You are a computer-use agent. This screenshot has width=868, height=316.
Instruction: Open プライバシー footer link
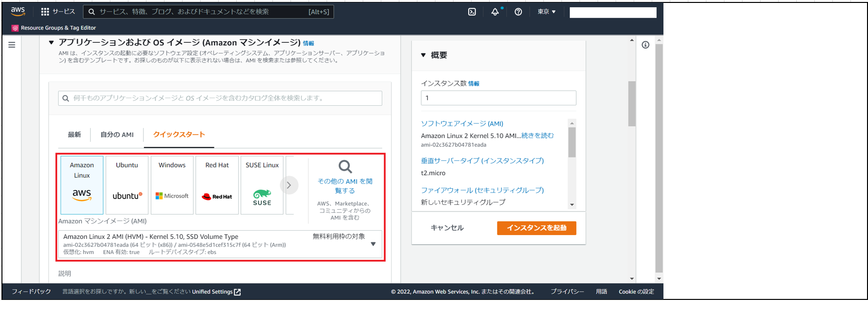click(567, 292)
